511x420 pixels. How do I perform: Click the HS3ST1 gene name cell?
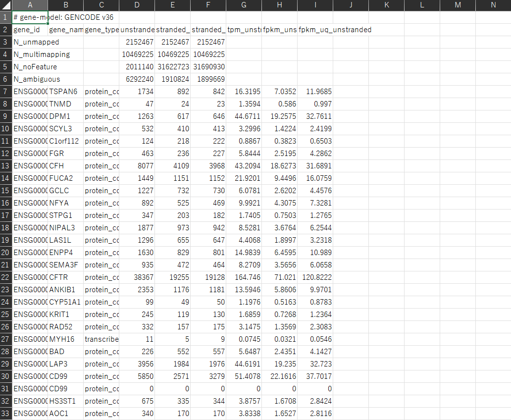(x=65, y=401)
